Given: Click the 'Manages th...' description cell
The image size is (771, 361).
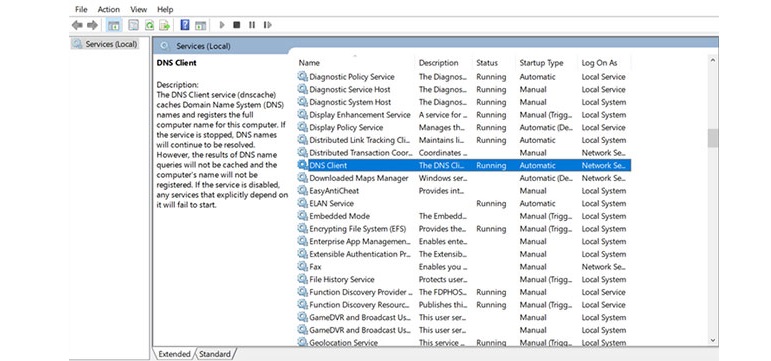Looking at the screenshot, I should pyautogui.click(x=442, y=127).
